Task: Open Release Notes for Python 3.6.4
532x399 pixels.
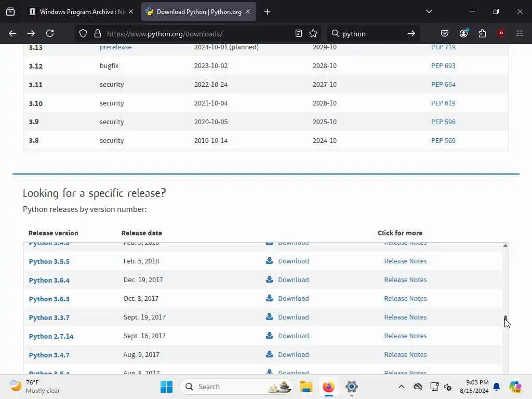Action: click(405, 280)
